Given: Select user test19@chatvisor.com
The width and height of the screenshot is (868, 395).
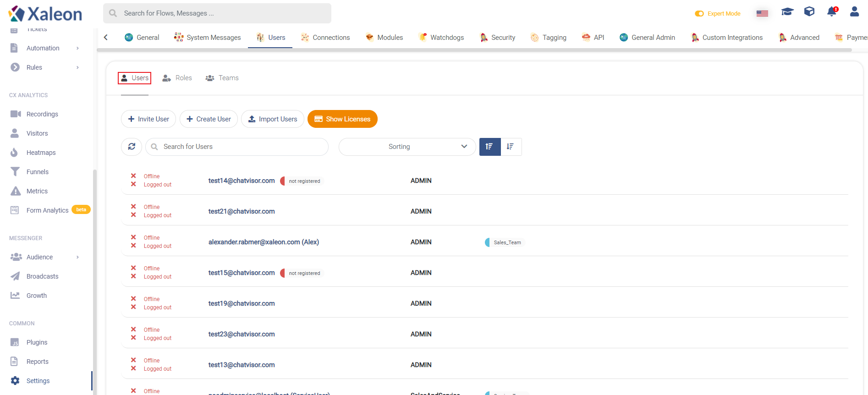Looking at the screenshot, I should pos(242,303).
